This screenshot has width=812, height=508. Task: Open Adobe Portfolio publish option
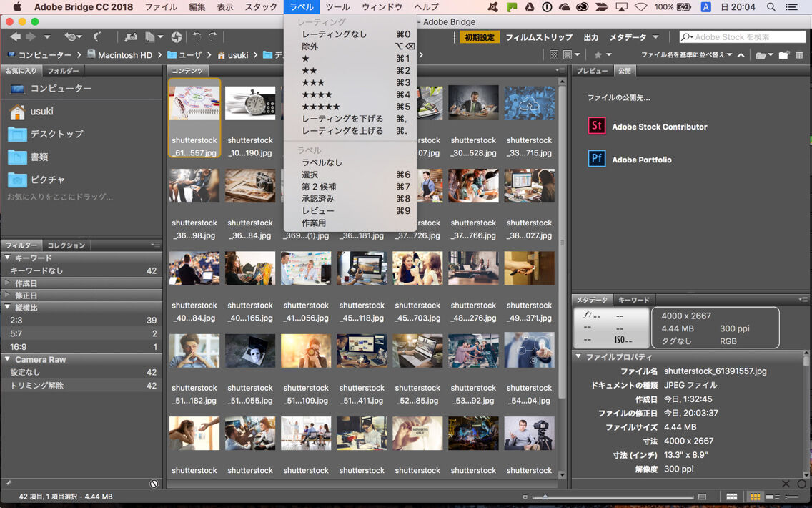tap(630, 159)
